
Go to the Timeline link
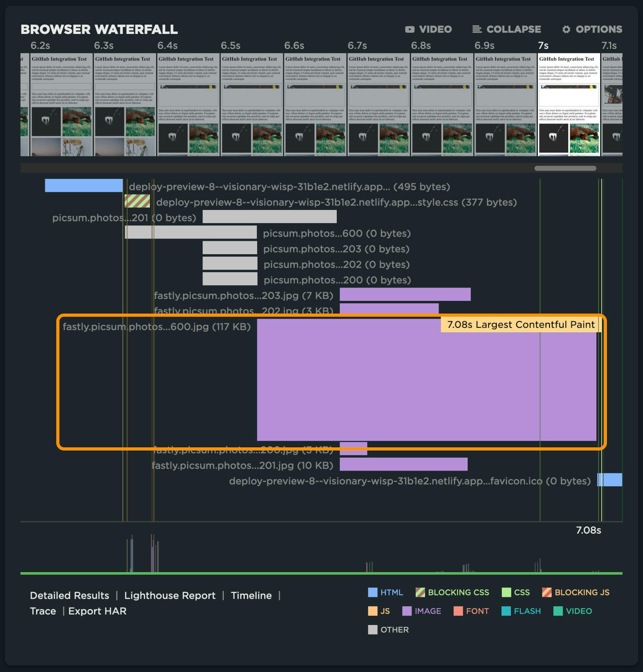tap(251, 595)
